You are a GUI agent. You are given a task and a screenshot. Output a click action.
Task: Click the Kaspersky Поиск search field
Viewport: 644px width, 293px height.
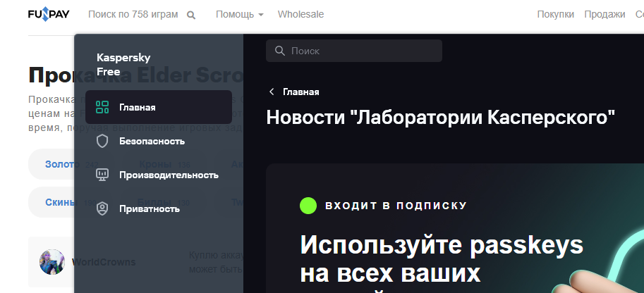coord(354,51)
